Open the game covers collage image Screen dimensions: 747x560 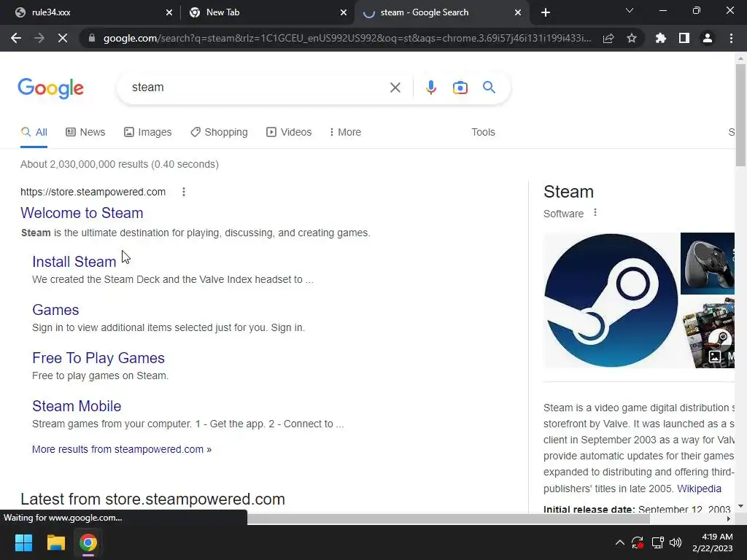[x=708, y=332]
